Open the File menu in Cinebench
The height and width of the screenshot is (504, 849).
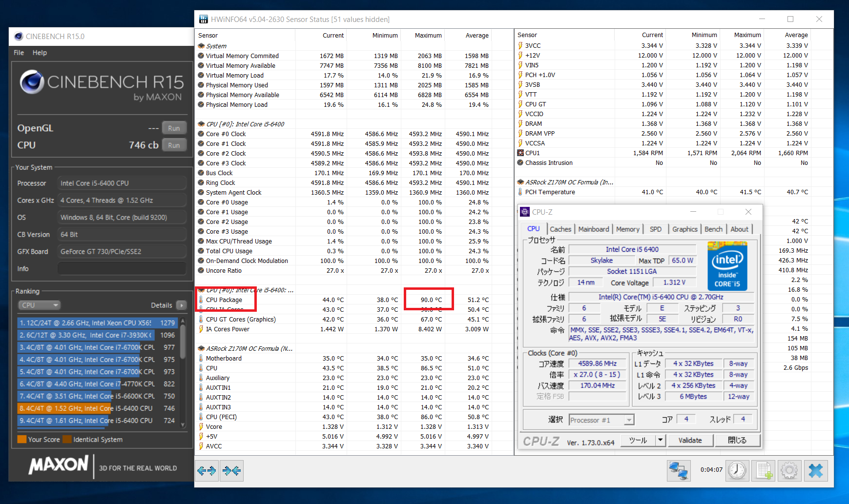tap(19, 53)
